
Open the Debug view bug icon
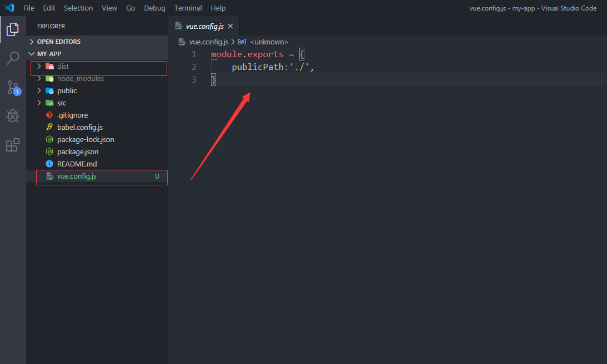click(x=13, y=115)
